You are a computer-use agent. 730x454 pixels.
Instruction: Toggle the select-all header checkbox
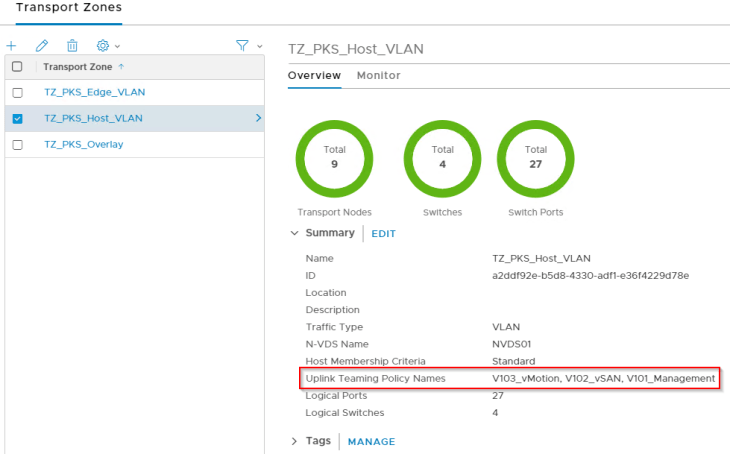(x=17, y=67)
